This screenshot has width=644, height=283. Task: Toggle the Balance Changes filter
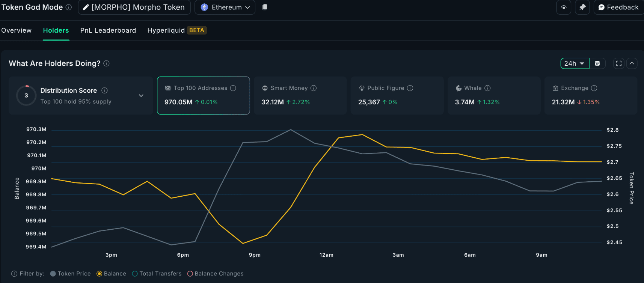click(x=215, y=274)
